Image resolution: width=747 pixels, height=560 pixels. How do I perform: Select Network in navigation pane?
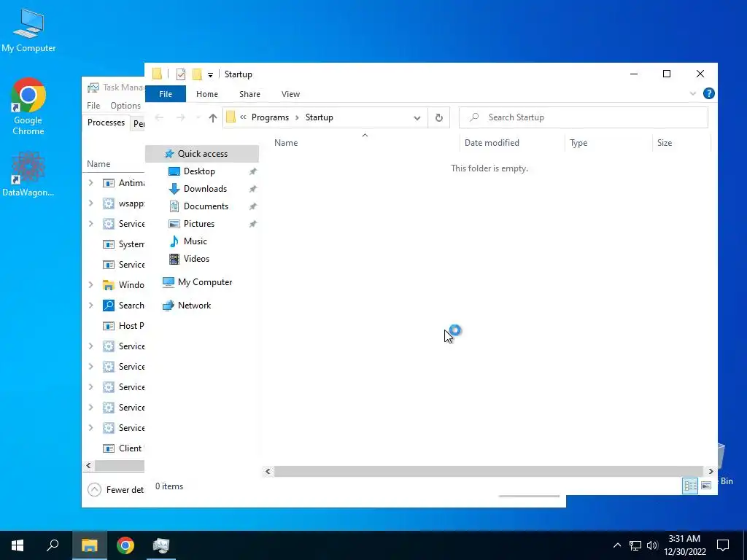point(194,306)
